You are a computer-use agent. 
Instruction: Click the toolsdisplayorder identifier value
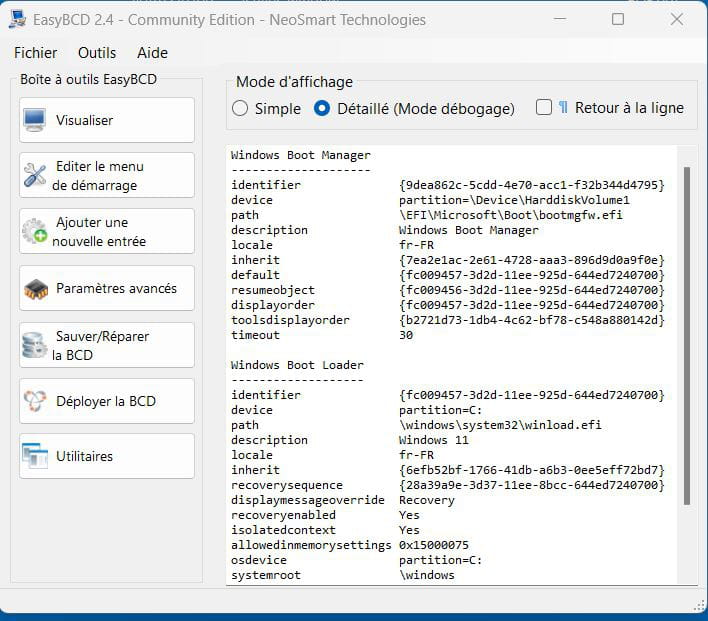[532, 320]
